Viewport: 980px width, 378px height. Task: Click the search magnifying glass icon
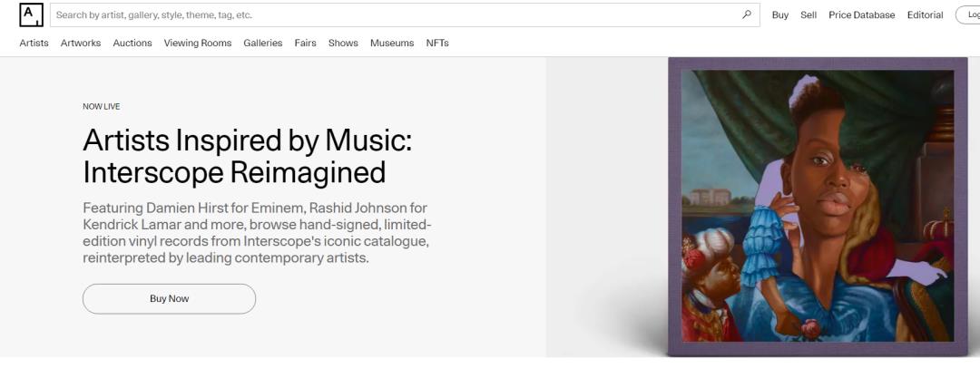[x=747, y=15]
